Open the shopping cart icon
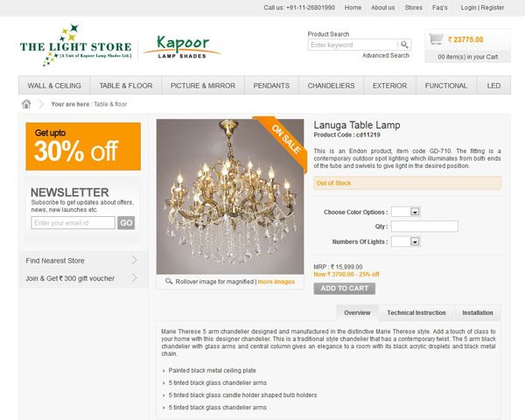 pos(436,39)
